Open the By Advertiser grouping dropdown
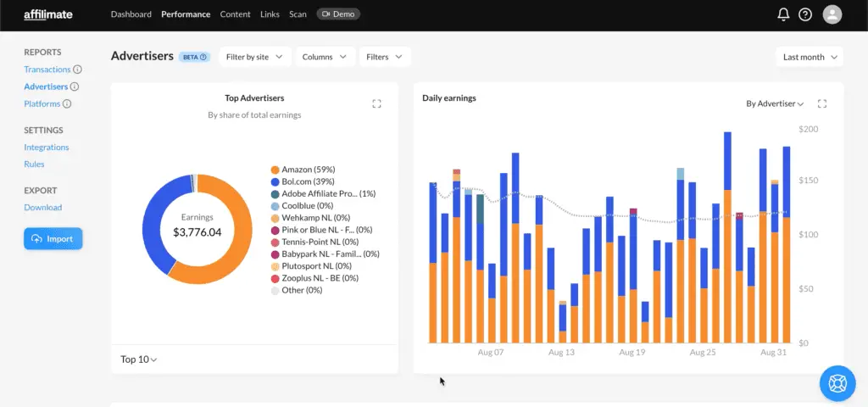The image size is (868, 407). [x=775, y=103]
